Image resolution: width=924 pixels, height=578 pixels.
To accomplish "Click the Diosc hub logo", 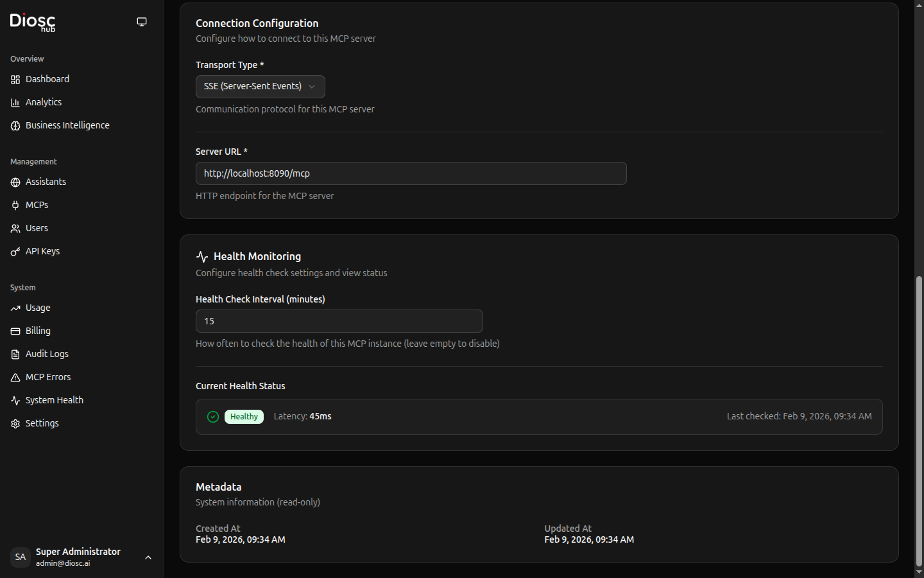I will [x=33, y=22].
